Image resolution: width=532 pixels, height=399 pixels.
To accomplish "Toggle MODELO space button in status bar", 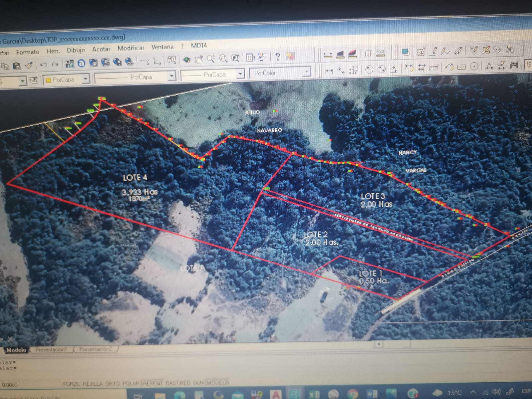I will (x=218, y=382).
